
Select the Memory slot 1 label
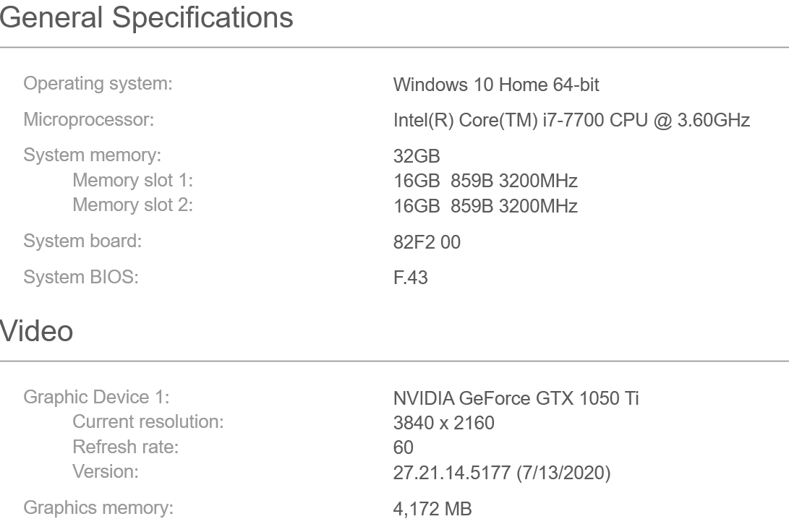(133, 180)
